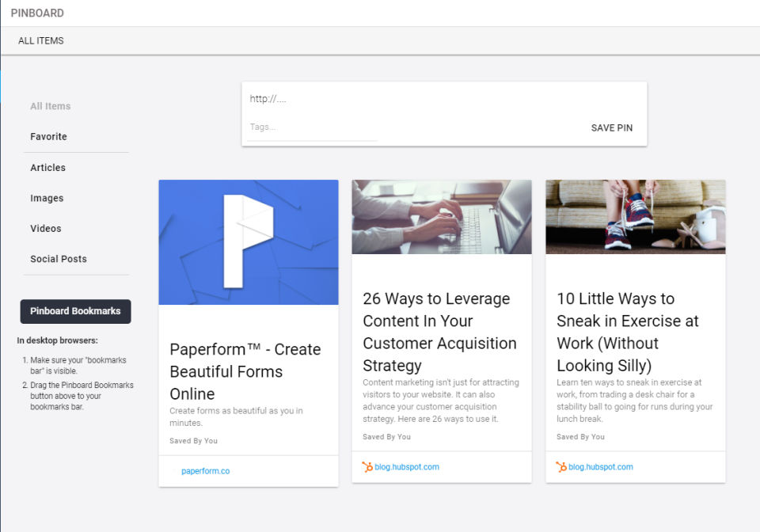Click the HubSpot icon beside the 10 Little Ways card link
Image resolution: width=760 pixels, height=532 pixels.
561,467
